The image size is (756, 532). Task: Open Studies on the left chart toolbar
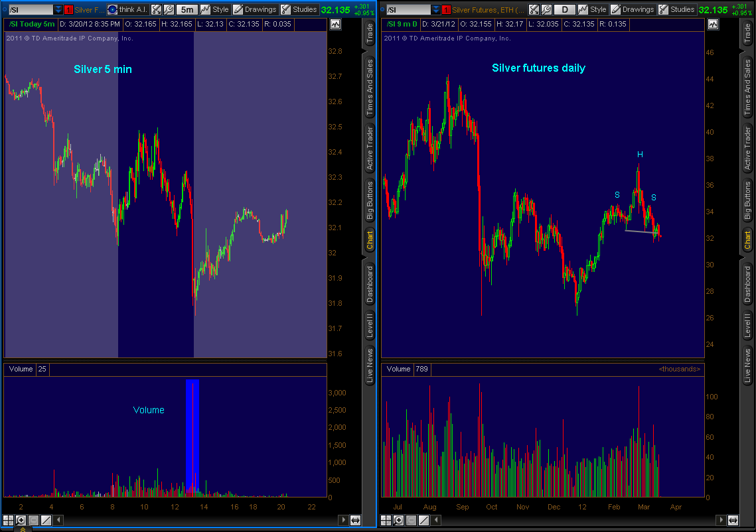coord(299,10)
